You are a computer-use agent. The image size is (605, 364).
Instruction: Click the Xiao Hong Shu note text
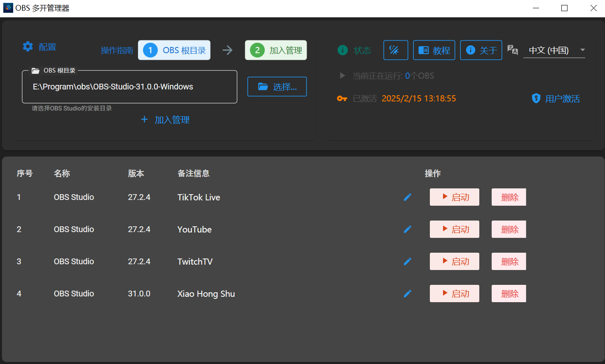tap(206, 294)
